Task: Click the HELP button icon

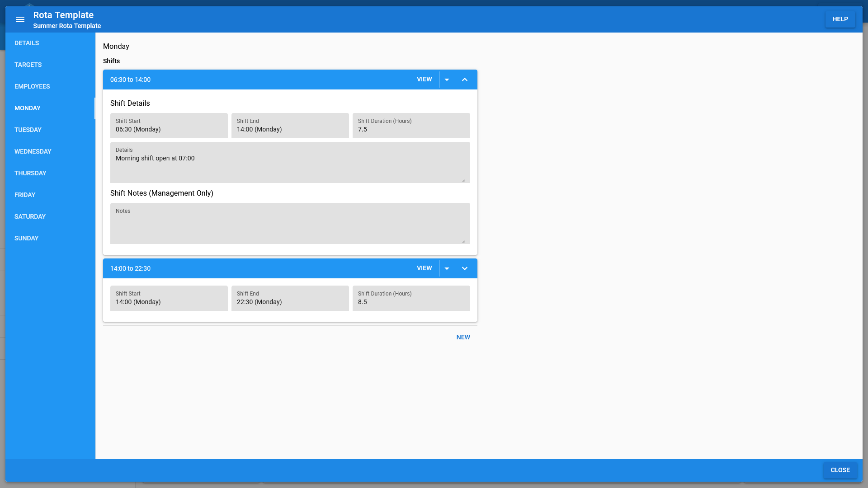Action: coord(840,19)
